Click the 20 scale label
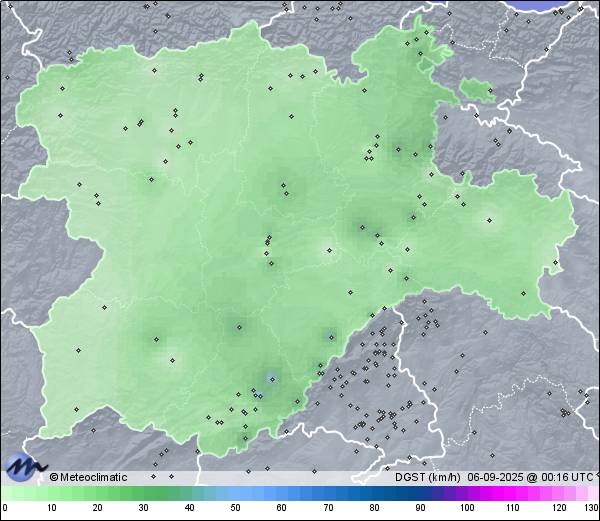 [98, 508]
